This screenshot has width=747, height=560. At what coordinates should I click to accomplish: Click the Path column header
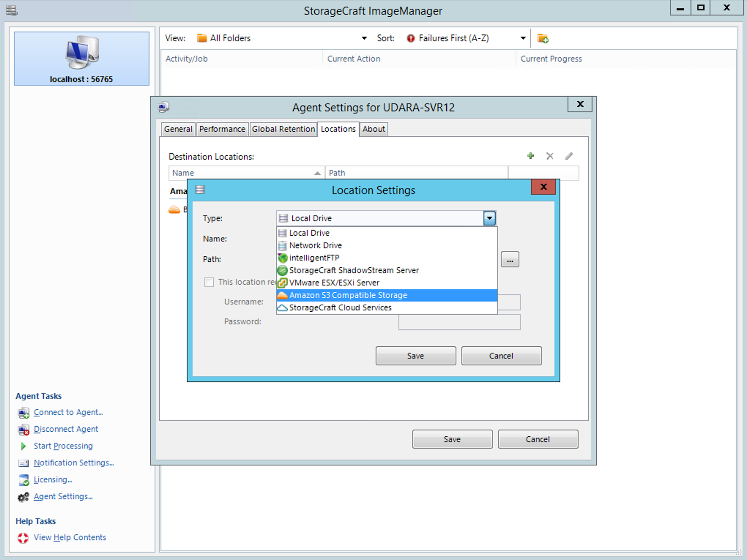tap(416, 173)
